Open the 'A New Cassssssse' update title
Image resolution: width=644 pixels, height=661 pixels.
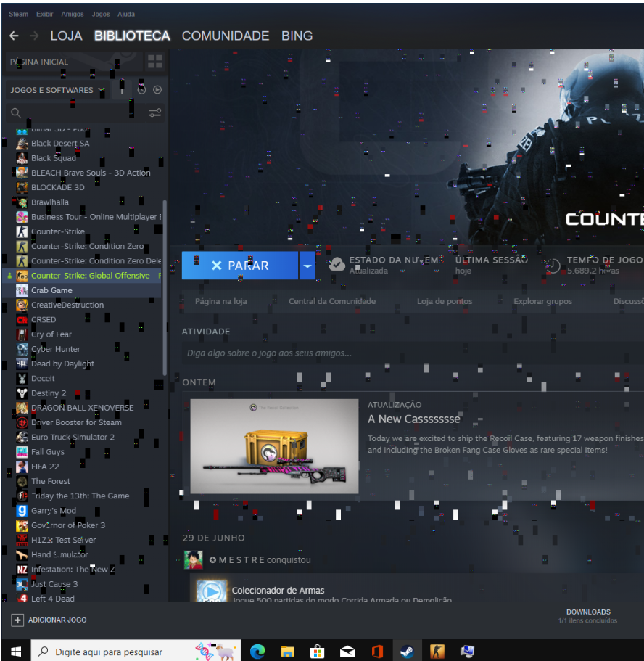(414, 419)
